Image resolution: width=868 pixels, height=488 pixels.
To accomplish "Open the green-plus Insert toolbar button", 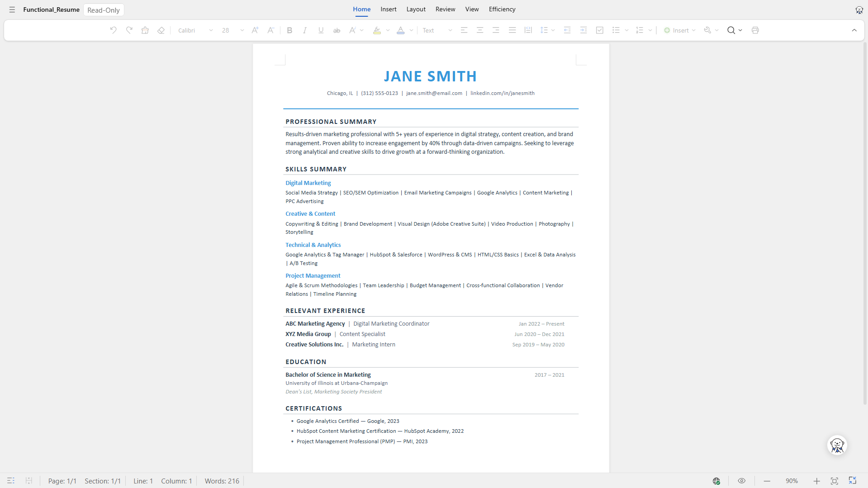I will pyautogui.click(x=679, y=30).
